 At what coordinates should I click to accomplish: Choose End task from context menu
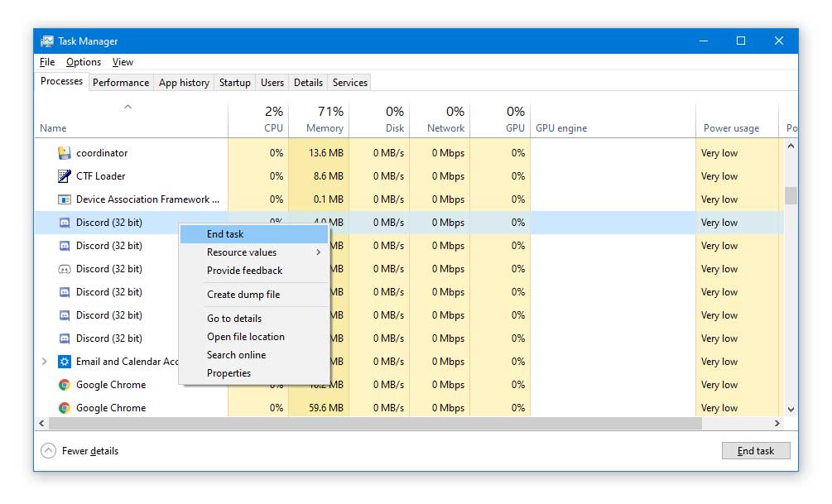[254, 234]
